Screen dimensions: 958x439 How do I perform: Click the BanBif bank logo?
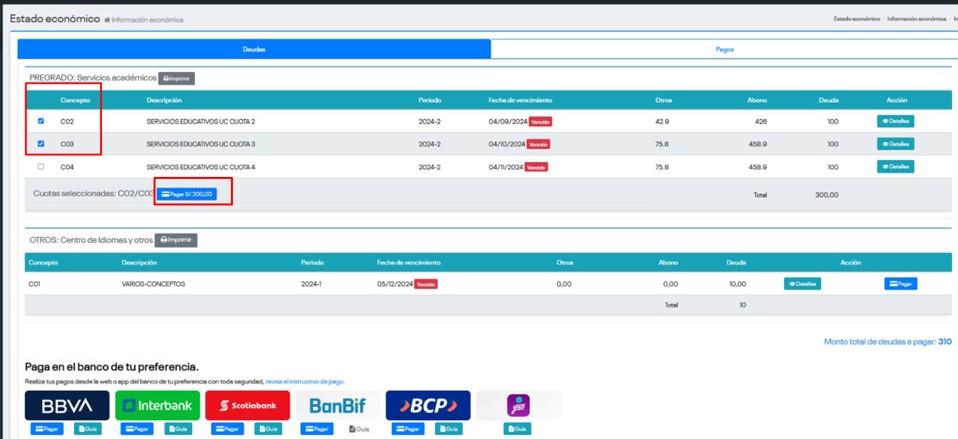tap(337, 405)
